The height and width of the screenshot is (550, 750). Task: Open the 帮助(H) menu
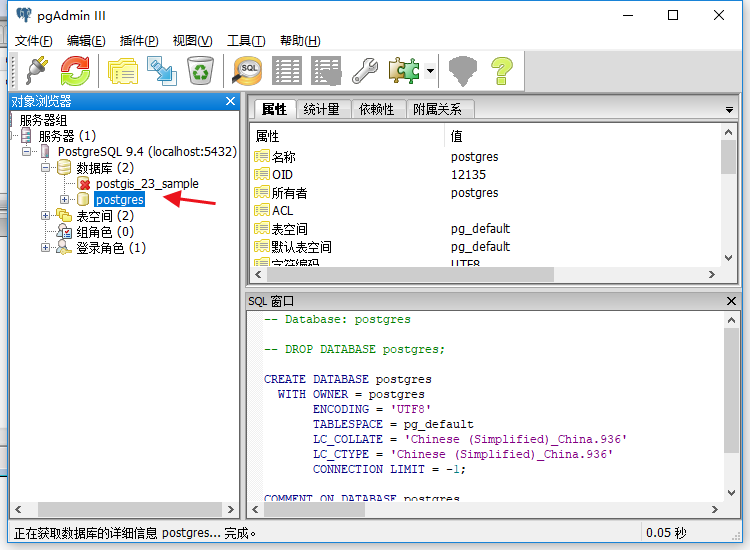coord(300,41)
